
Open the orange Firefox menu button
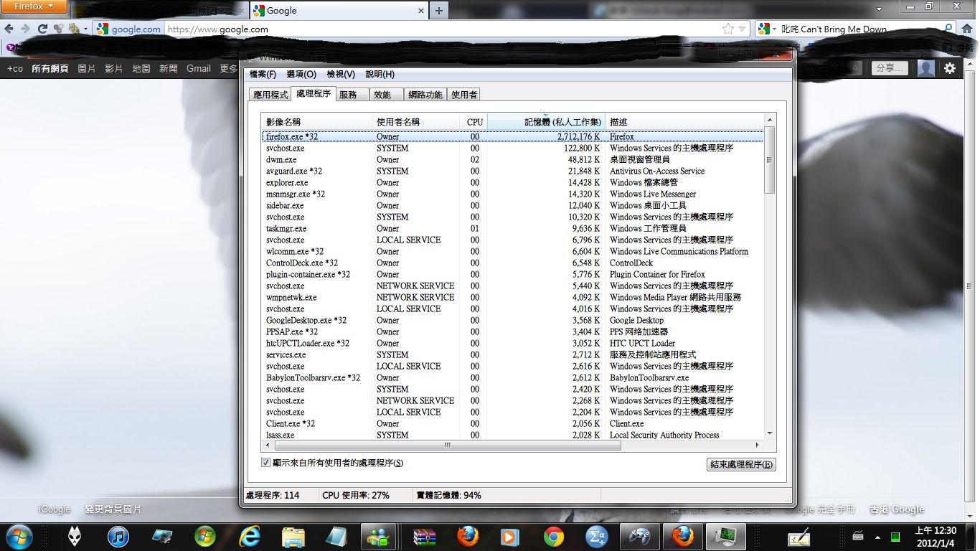34,6
